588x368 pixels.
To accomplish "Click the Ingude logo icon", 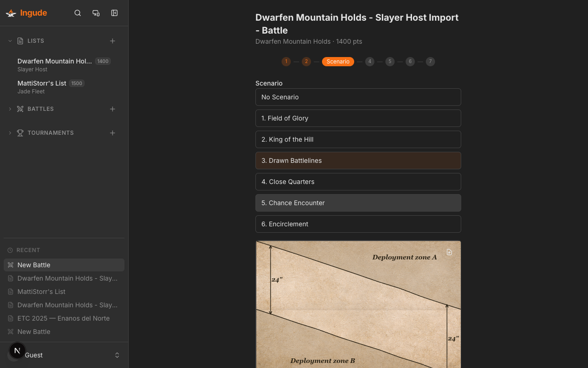I will 11,13.
